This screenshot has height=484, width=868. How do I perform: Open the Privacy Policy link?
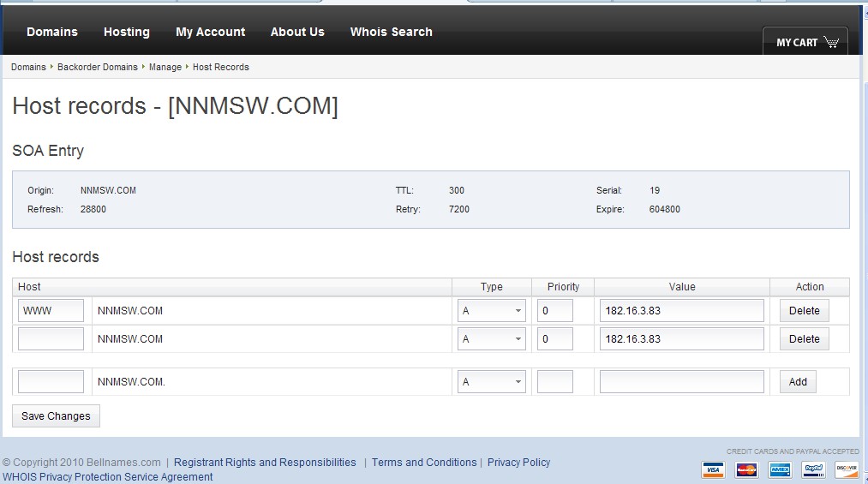(518, 463)
